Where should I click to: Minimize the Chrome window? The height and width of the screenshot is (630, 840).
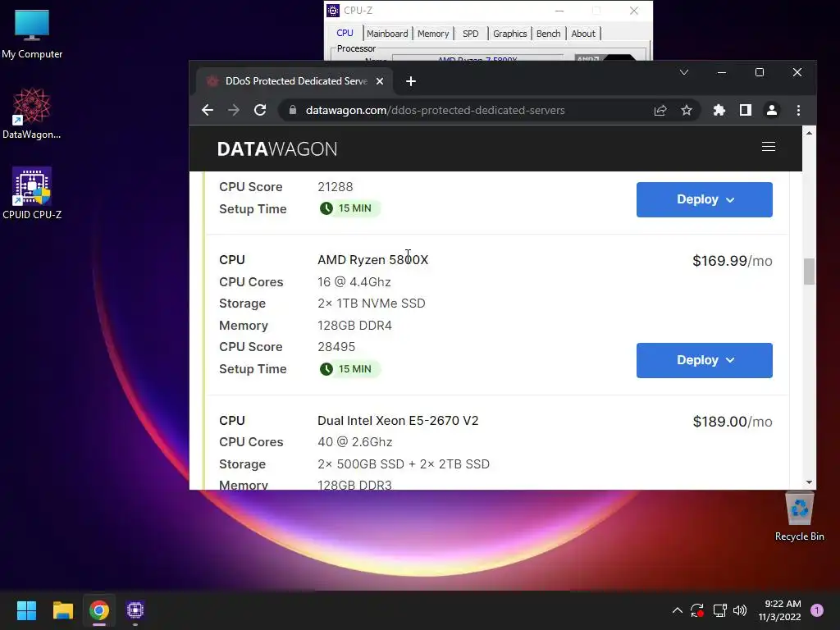click(722, 72)
